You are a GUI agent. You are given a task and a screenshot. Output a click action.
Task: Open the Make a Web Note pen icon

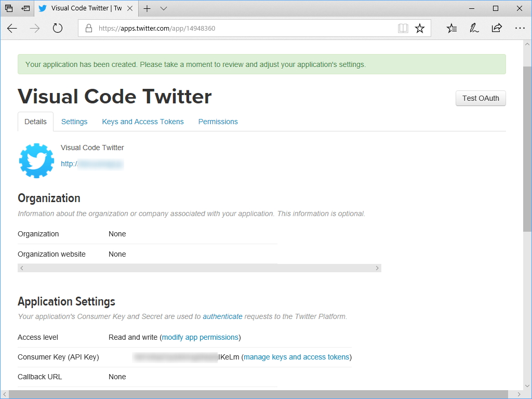pos(474,28)
